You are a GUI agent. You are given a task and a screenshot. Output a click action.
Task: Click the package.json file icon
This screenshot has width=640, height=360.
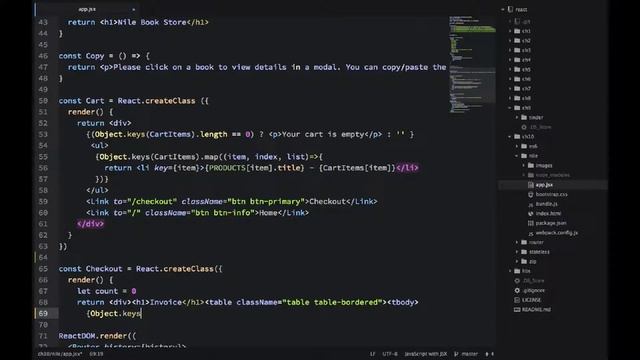pos(531,223)
